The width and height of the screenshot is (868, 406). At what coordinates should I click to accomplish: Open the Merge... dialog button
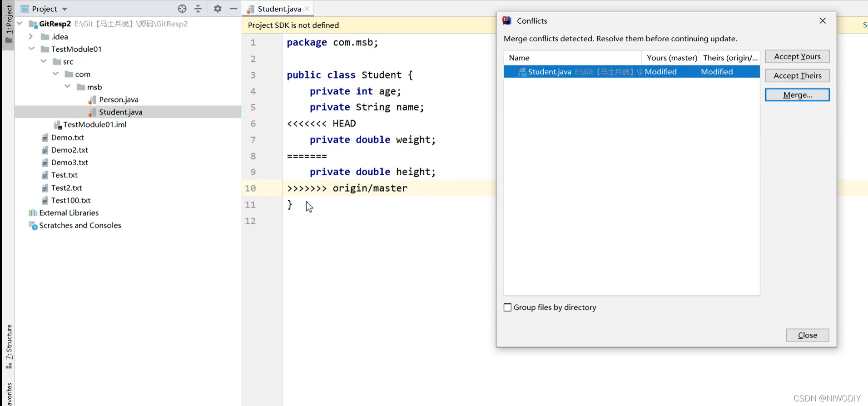(x=797, y=94)
